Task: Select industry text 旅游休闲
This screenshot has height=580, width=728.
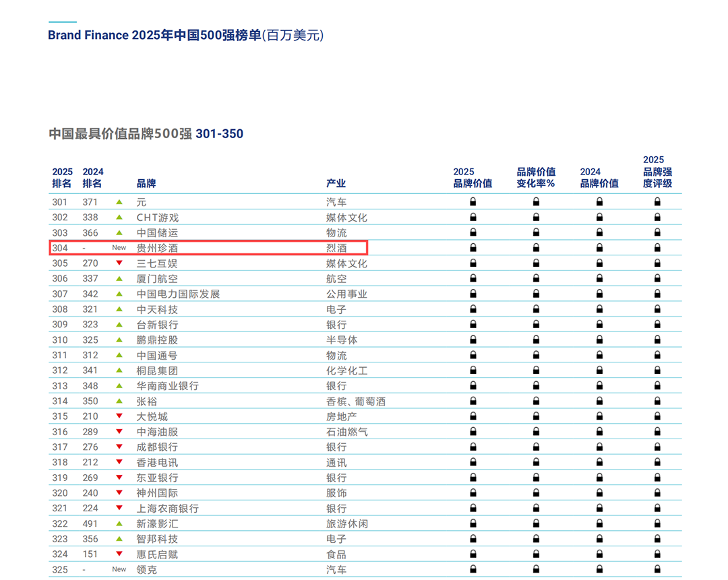Action: click(346, 524)
